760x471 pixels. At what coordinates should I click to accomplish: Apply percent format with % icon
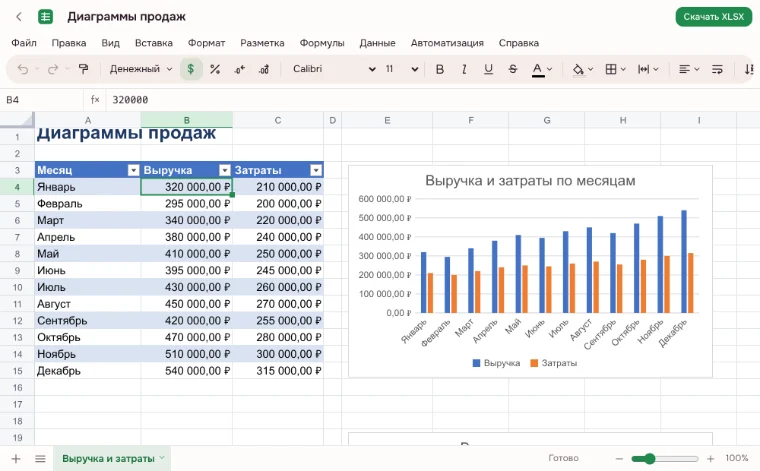point(215,69)
